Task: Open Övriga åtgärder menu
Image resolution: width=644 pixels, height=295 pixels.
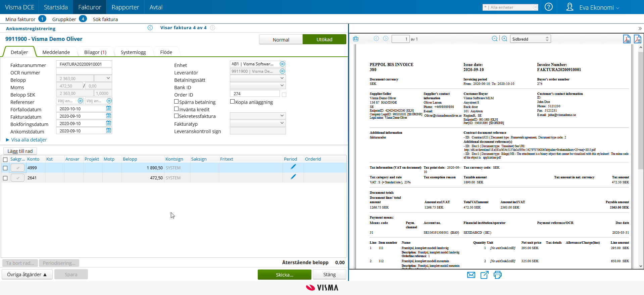Action: (27, 275)
